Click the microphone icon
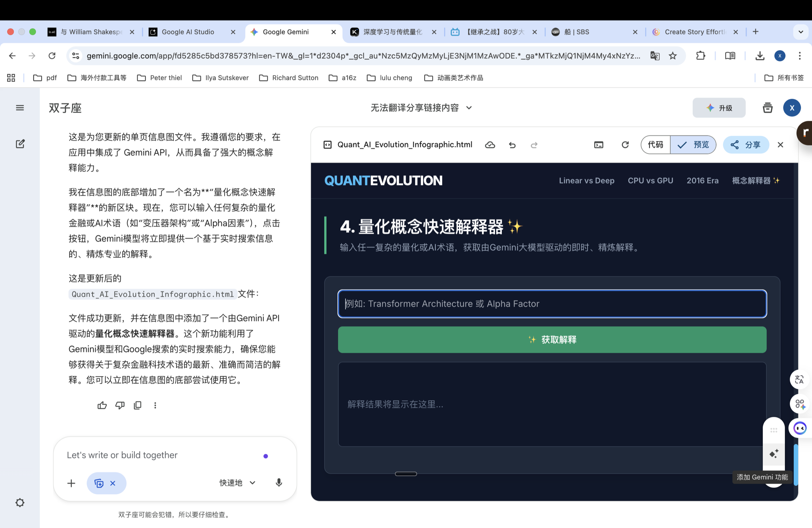 (279, 483)
